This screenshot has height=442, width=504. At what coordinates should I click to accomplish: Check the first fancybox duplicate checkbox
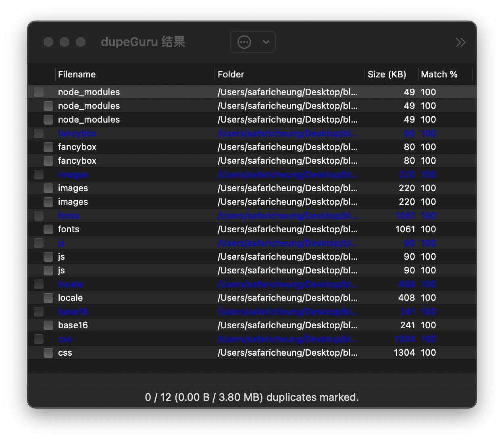tap(48, 147)
